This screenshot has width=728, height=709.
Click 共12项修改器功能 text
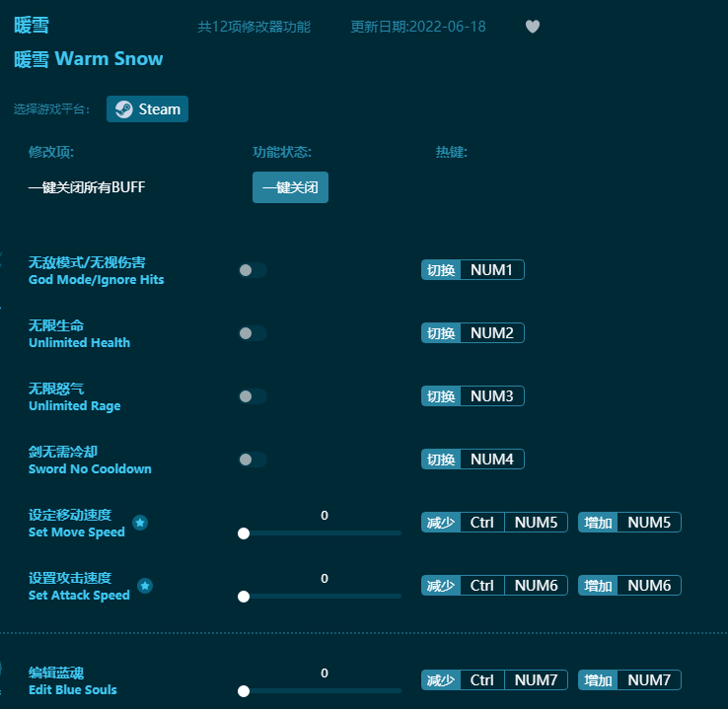[254, 27]
